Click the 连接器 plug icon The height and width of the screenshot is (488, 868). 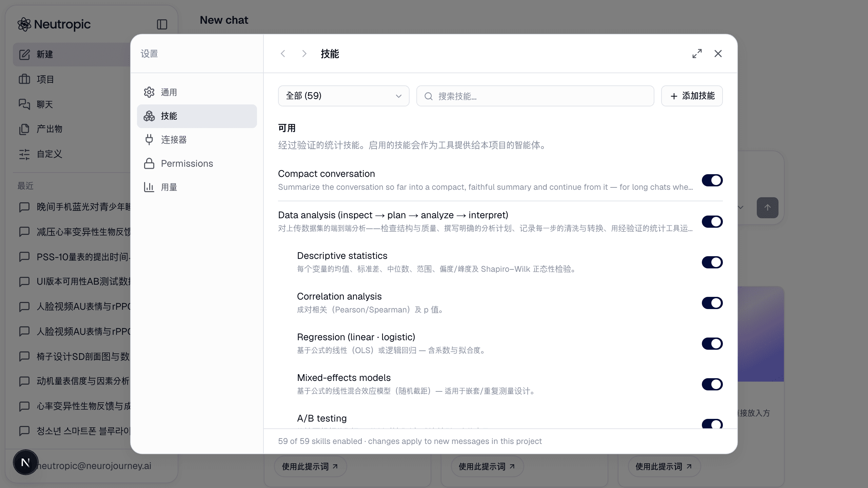click(x=149, y=140)
